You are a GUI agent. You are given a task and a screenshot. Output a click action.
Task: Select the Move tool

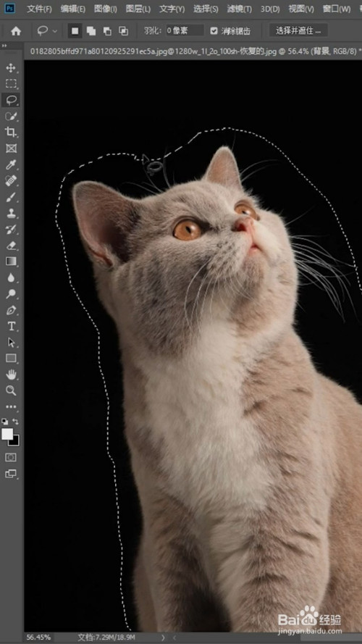[x=11, y=68]
